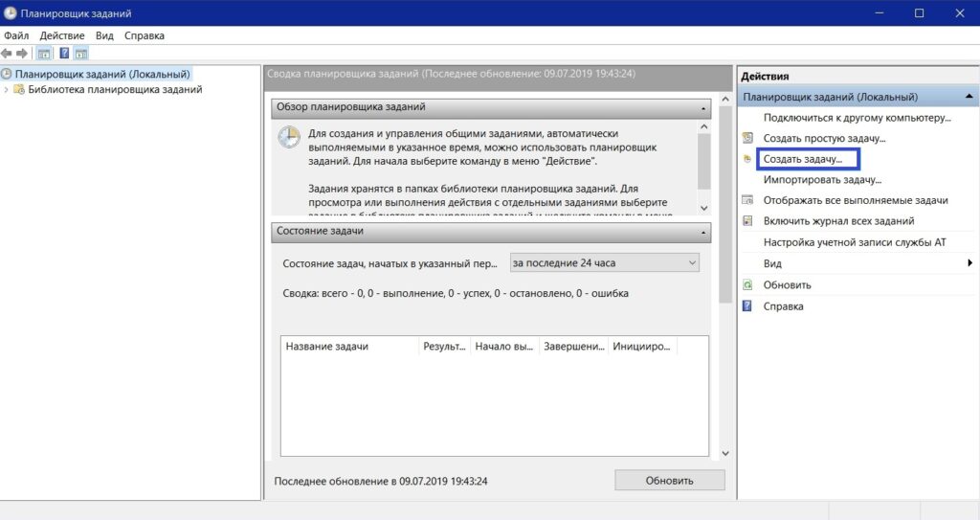Expand Библиотека планировщика заданий tree node
This screenshot has width=980, height=520.
(x=7, y=89)
